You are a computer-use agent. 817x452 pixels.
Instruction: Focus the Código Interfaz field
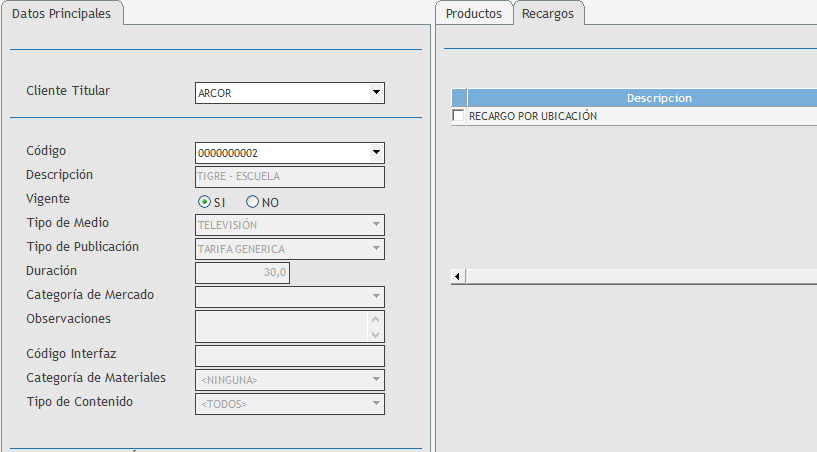[289, 356]
